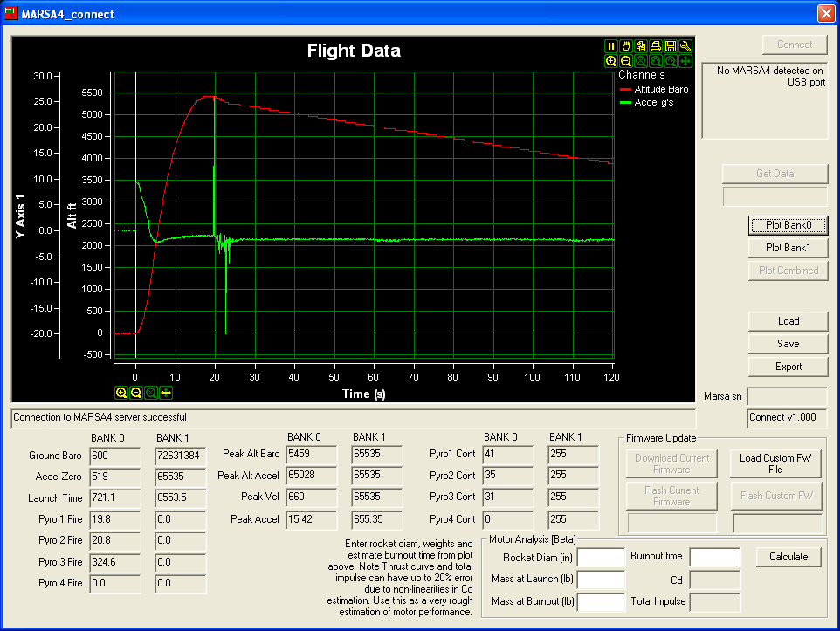Click the zoom reset X icon in the top toolbar
This screenshot has height=631, width=840.
pos(641,61)
